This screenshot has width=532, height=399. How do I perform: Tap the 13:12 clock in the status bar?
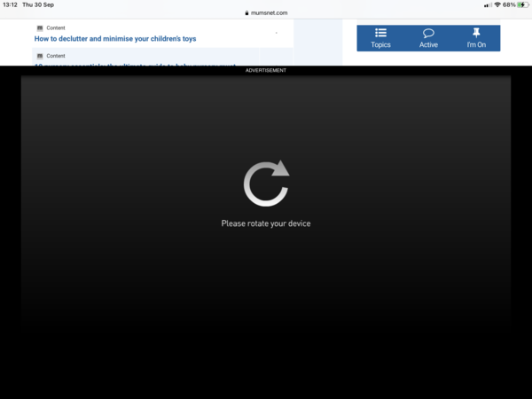pyautogui.click(x=10, y=4)
